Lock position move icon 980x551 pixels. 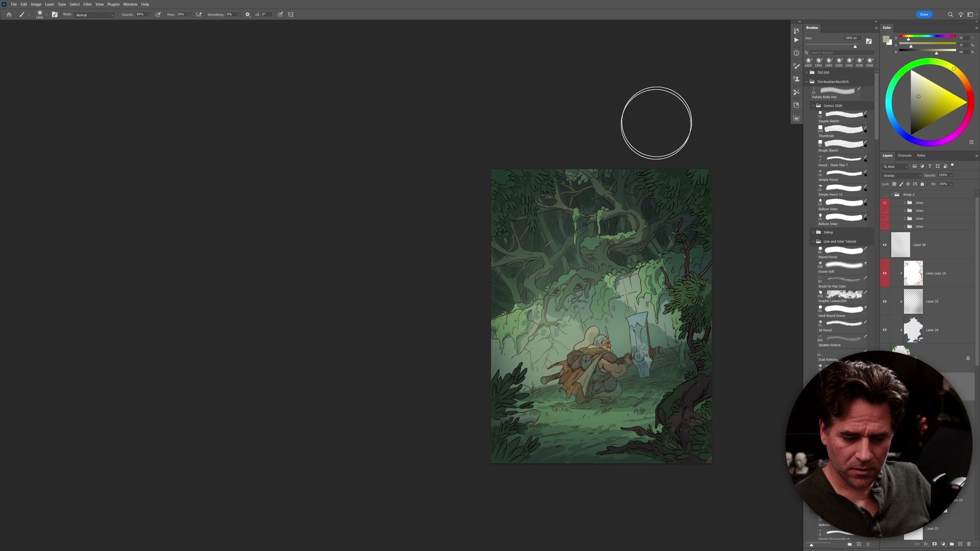[908, 184]
